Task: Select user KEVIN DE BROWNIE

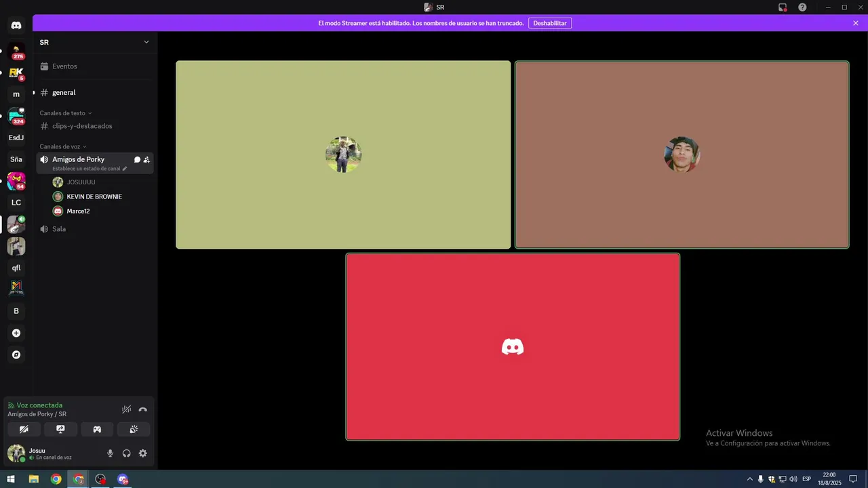Action: coord(102,197)
